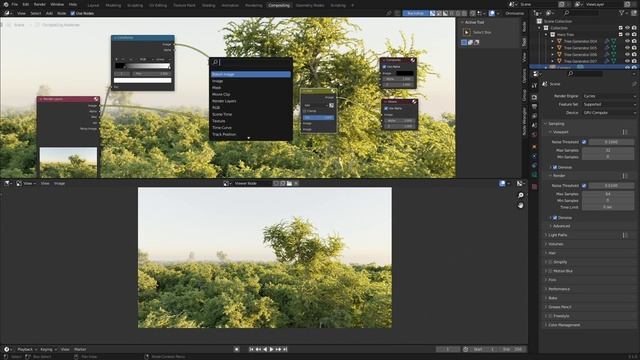Expand Tree Generator 007 in outliner
Viewport: 640px width, 360px height.
pyautogui.click(x=553, y=61)
